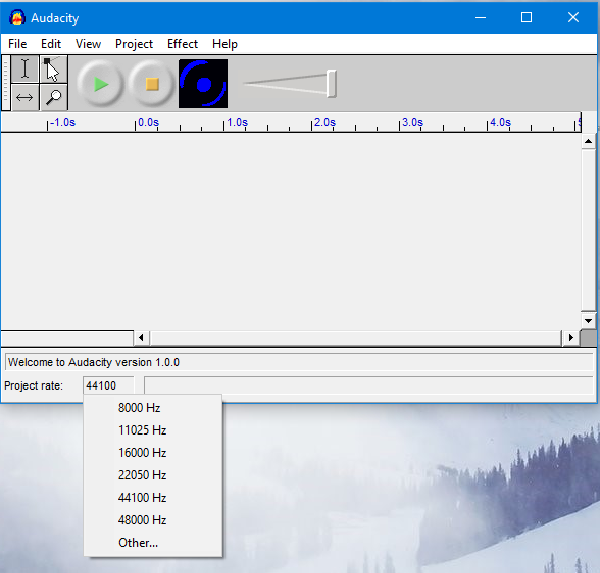The height and width of the screenshot is (573, 600).
Task: Open the Project menu
Action: [x=134, y=44]
